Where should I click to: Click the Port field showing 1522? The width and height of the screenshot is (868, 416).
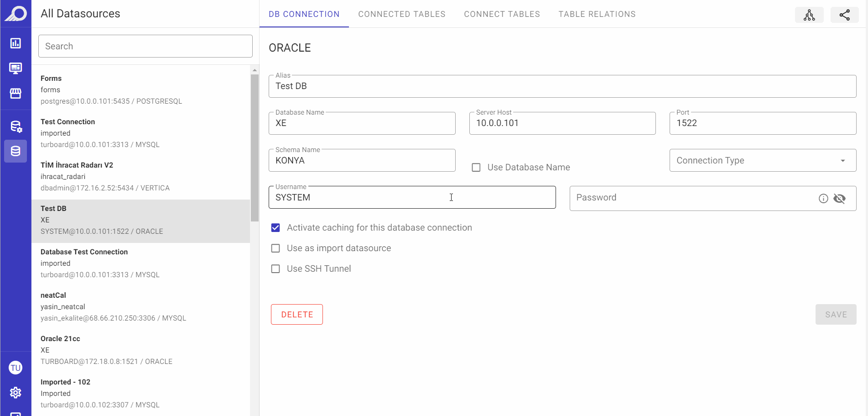click(x=763, y=123)
